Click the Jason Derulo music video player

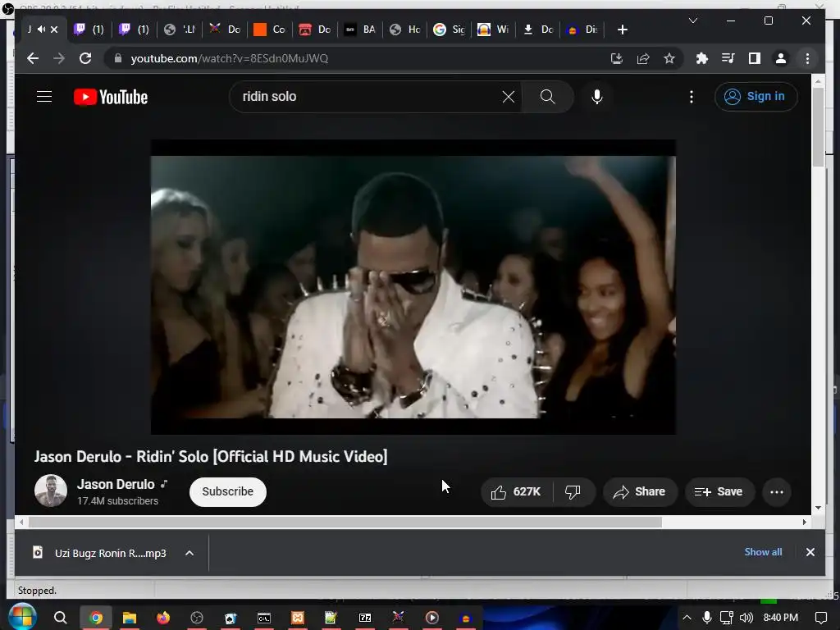click(x=413, y=286)
